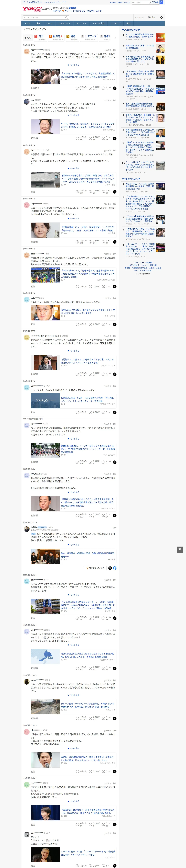
Task: Open the みんなの意見 navigation tab
Action: point(99,24)
